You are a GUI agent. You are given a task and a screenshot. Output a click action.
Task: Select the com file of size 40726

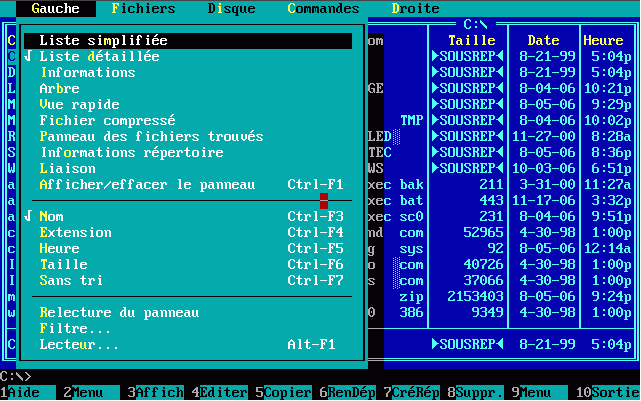coord(500,264)
